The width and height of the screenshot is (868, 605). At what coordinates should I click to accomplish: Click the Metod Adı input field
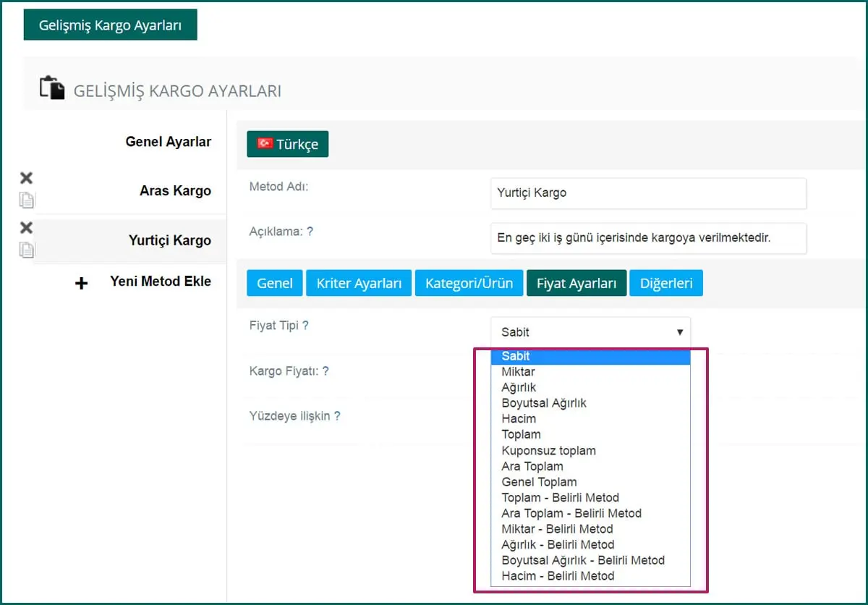(647, 193)
